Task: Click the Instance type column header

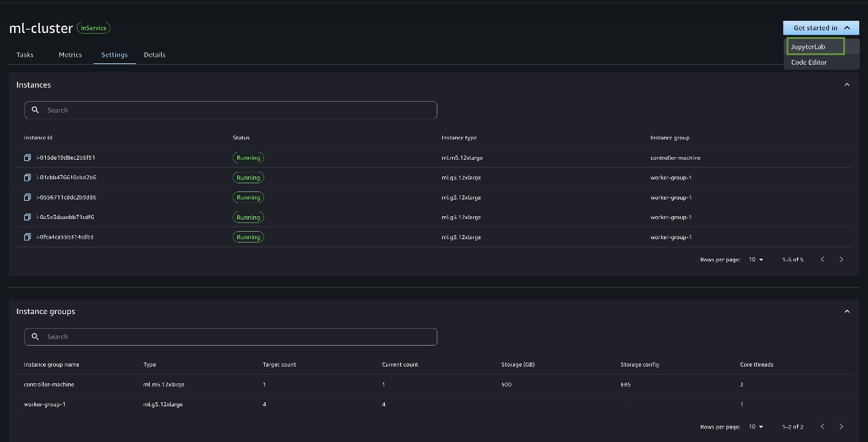Action: pyautogui.click(x=459, y=137)
